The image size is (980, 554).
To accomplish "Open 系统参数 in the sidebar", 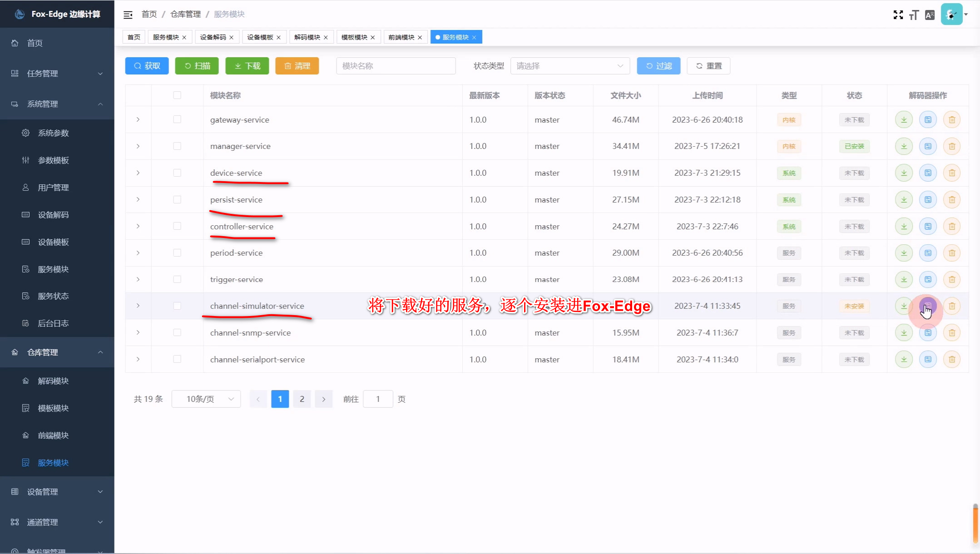I will (57, 133).
